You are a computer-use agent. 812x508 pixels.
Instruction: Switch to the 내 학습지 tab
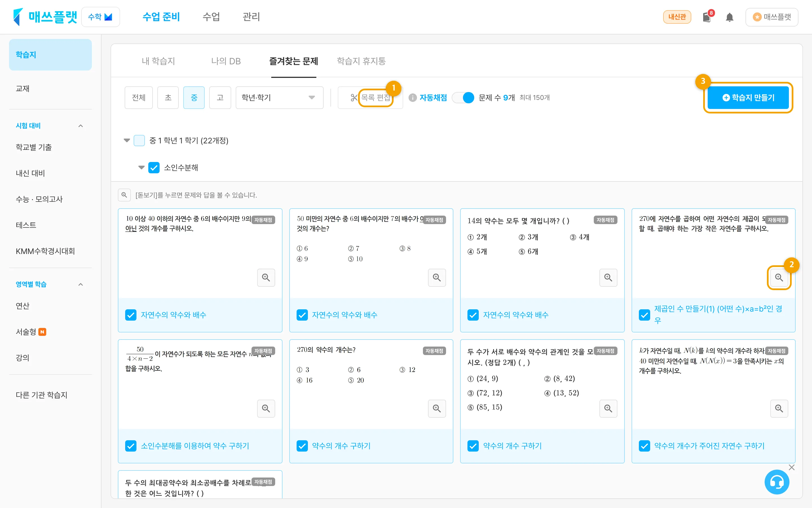[x=158, y=61]
